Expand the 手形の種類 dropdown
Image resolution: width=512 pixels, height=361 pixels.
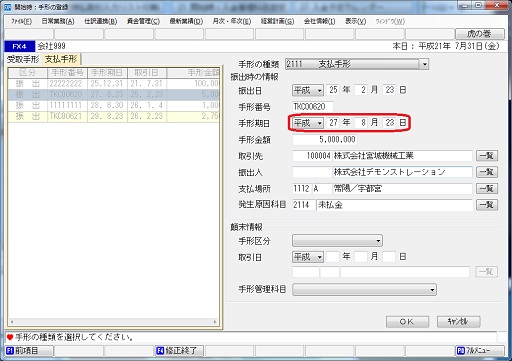[425, 64]
